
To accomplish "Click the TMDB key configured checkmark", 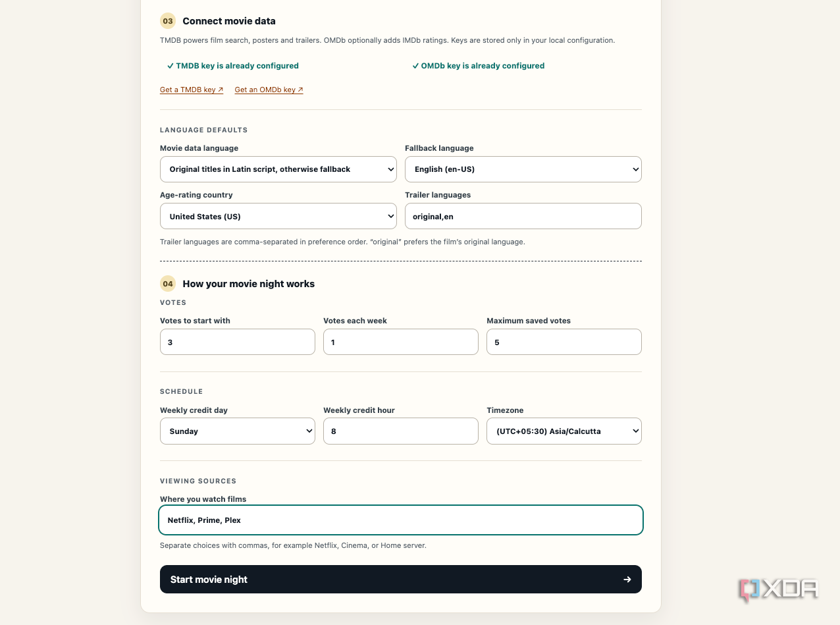I will click(171, 66).
